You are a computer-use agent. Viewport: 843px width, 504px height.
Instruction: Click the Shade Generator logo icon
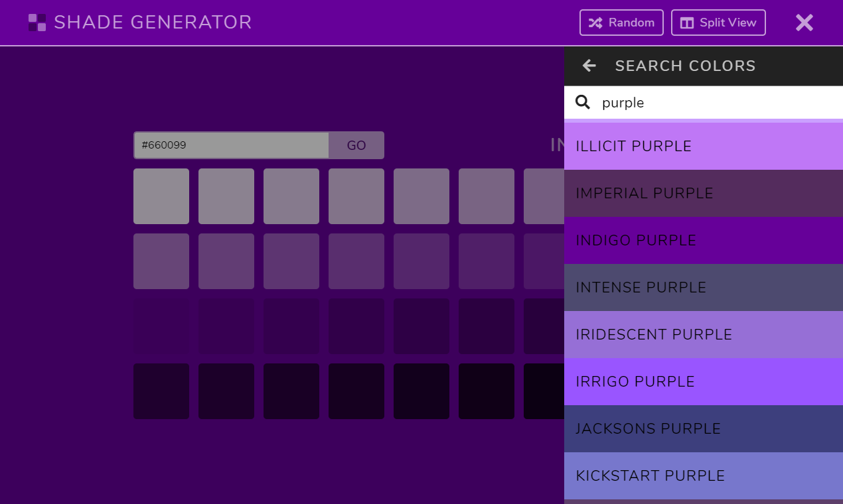36,22
